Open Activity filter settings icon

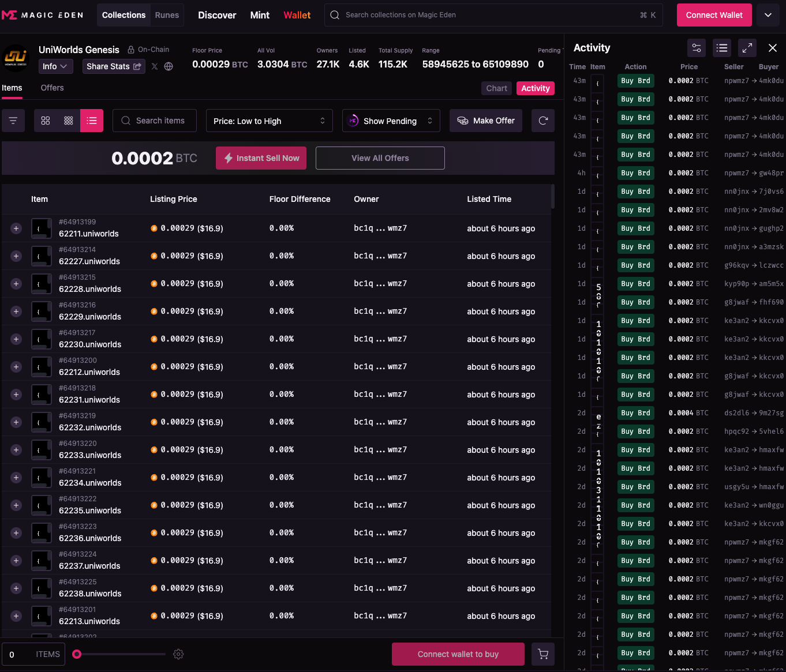[697, 48]
